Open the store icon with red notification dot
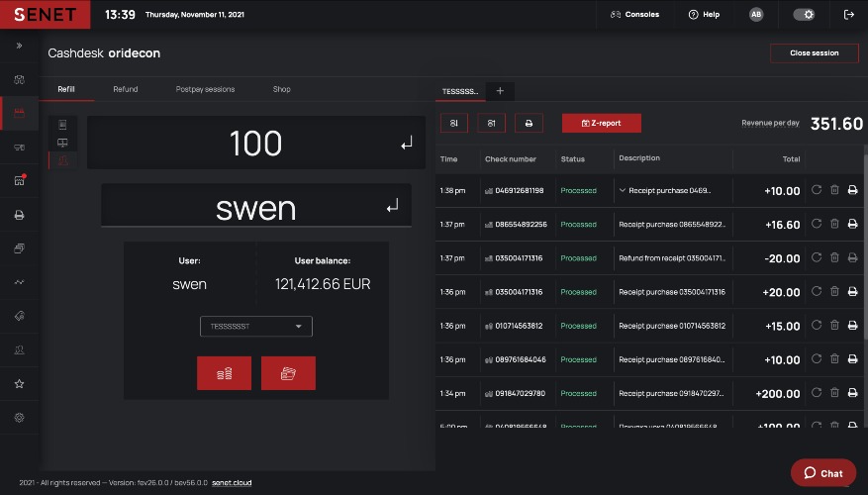Image resolution: width=868 pixels, height=495 pixels. pos(20,180)
